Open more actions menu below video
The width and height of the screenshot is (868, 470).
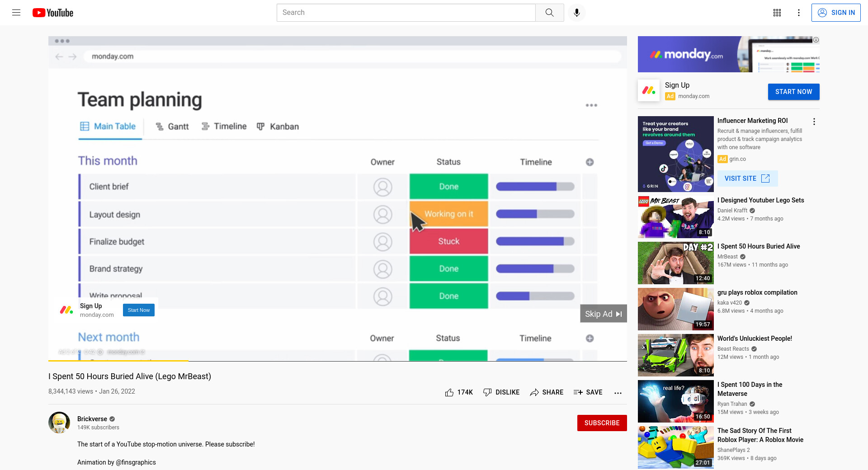[618, 393]
